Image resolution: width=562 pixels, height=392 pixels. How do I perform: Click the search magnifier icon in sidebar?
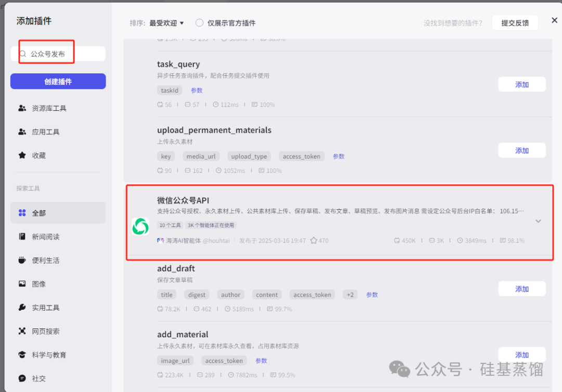tap(23, 54)
